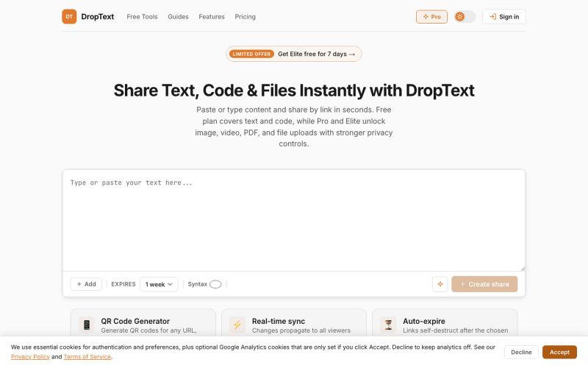
Task: Open the 1 week expiry dropdown
Action: tap(159, 284)
